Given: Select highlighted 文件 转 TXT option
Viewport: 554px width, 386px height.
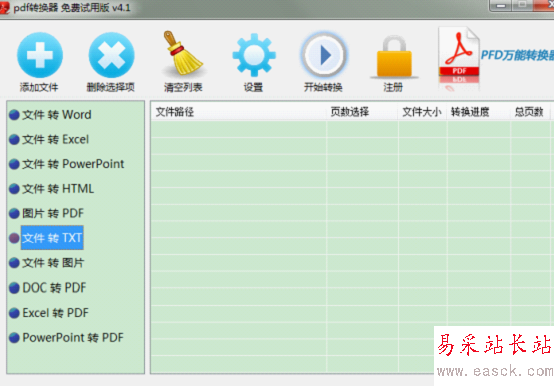Looking at the screenshot, I should 52,238.
